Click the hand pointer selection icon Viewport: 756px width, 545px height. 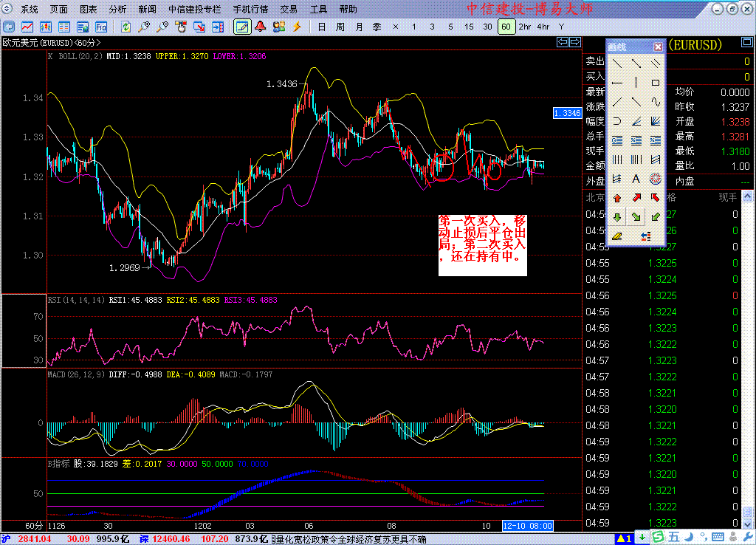pyautogui.click(x=181, y=27)
